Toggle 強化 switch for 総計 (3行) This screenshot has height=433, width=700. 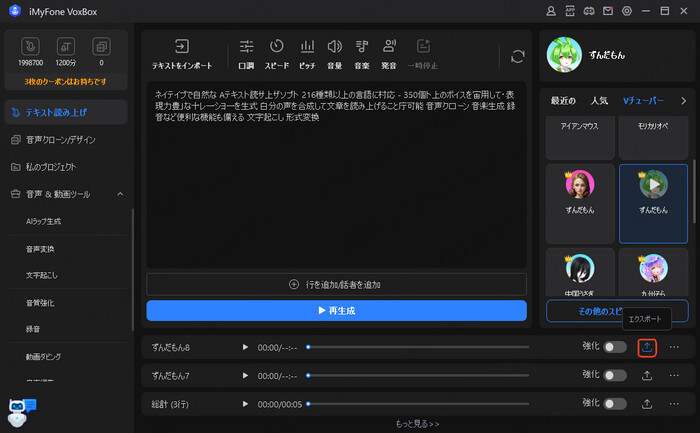click(x=615, y=404)
